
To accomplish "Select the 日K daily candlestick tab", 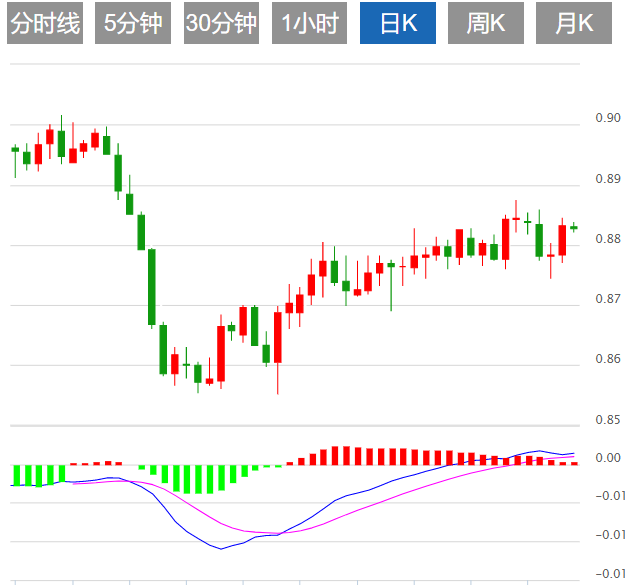I will point(398,23).
